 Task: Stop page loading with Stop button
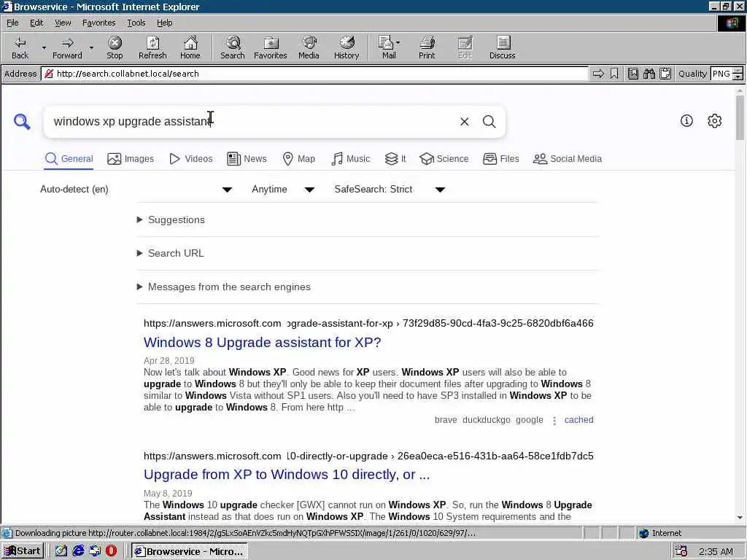(x=115, y=47)
